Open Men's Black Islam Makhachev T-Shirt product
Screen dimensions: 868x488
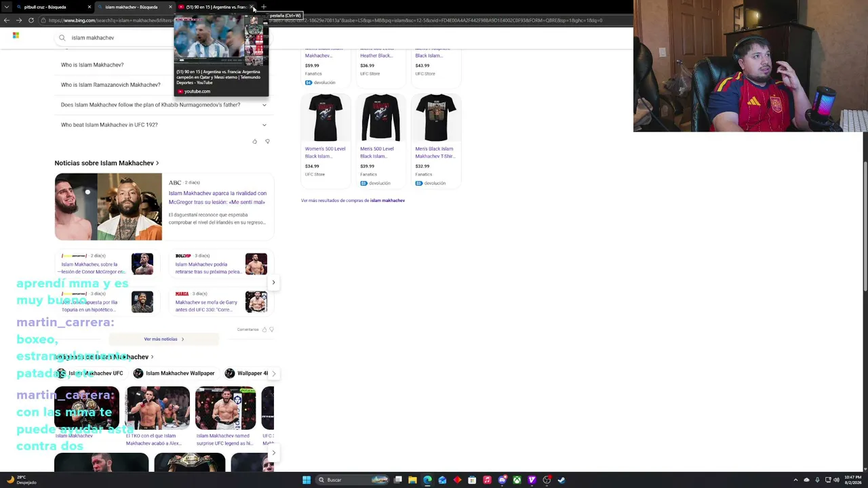click(x=436, y=140)
